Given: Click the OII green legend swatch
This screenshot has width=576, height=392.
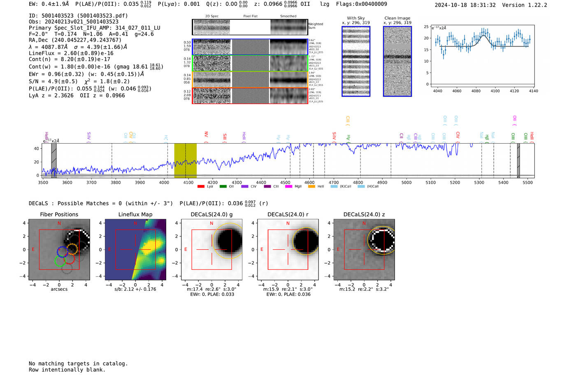Looking at the screenshot, I should coord(223,187).
